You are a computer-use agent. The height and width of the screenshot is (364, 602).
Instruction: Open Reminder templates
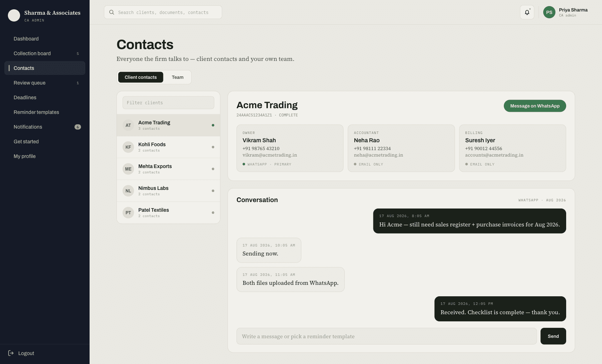[x=45, y=112]
